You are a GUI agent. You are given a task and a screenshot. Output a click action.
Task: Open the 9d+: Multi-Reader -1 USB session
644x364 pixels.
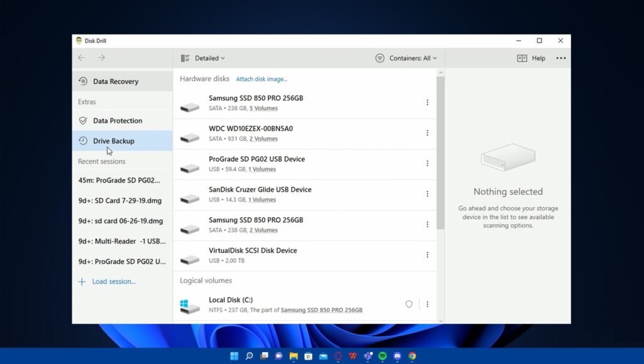tap(123, 241)
